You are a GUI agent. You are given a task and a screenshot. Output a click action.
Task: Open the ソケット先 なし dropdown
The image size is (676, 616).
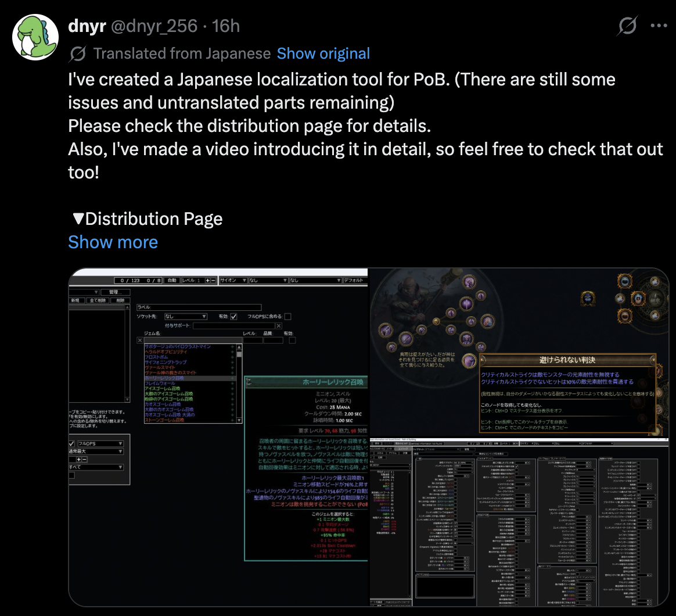pos(186,317)
